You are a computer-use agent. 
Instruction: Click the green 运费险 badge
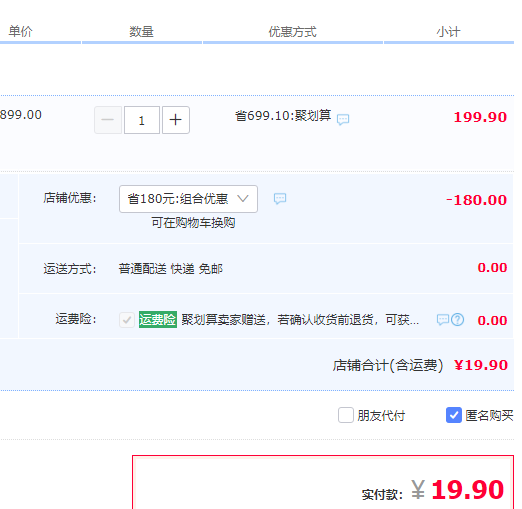[x=158, y=320]
